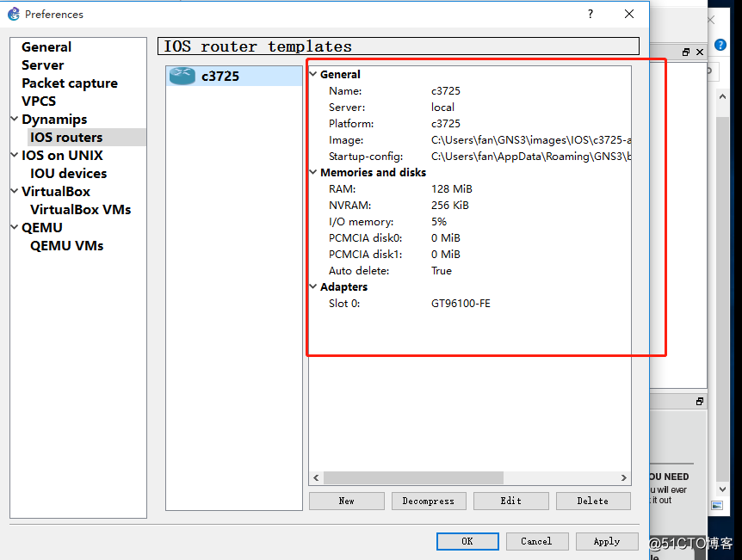
Task: Open Packet capture preferences page
Action: click(x=70, y=83)
